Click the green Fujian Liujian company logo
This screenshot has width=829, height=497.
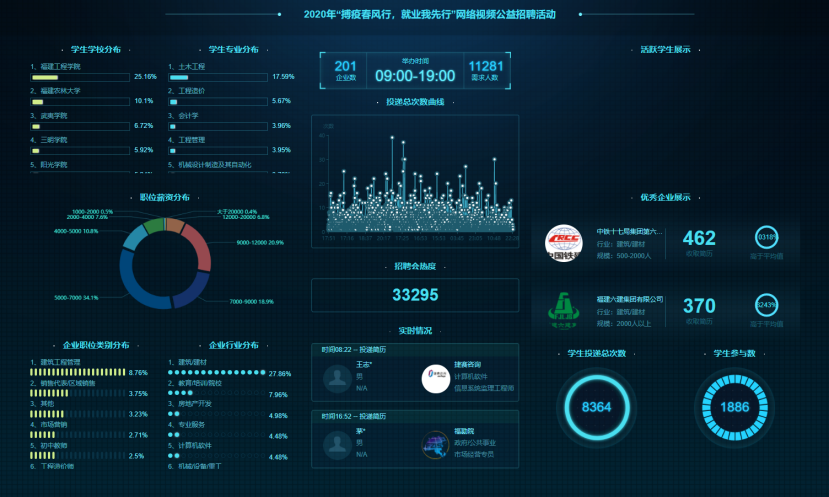pyautogui.click(x=563, y=309)
